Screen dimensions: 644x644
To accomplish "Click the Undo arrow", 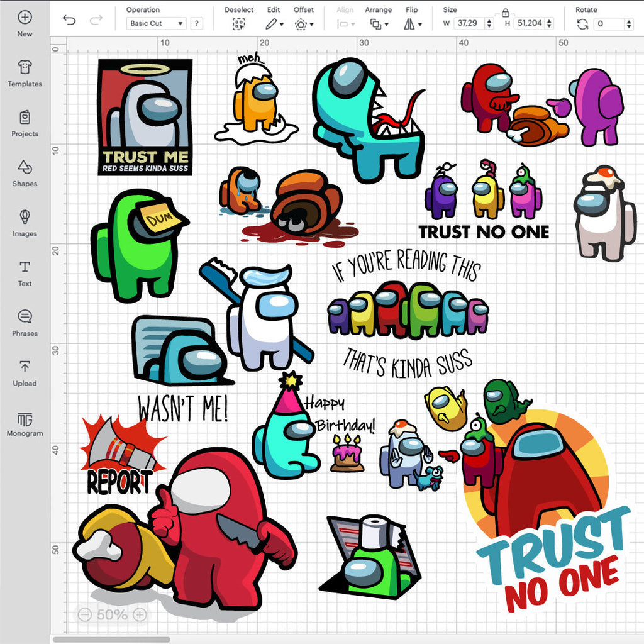I will (69, 21).
